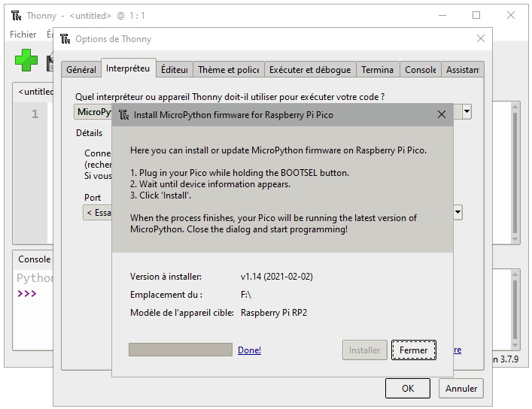Viewport: 532px width, 409px height.
Task: Click the installation progress bar
Action: click(181, 350)
